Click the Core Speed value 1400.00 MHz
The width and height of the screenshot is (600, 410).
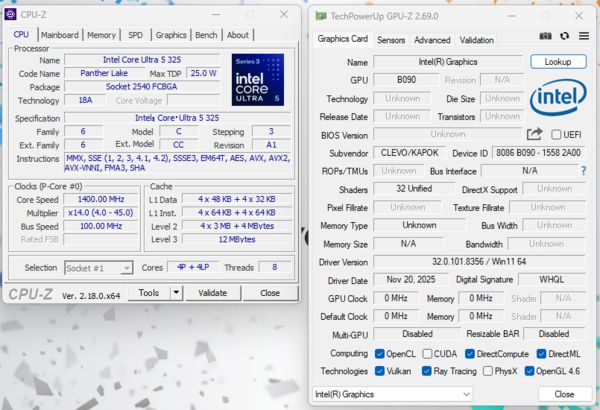(101, 199)
